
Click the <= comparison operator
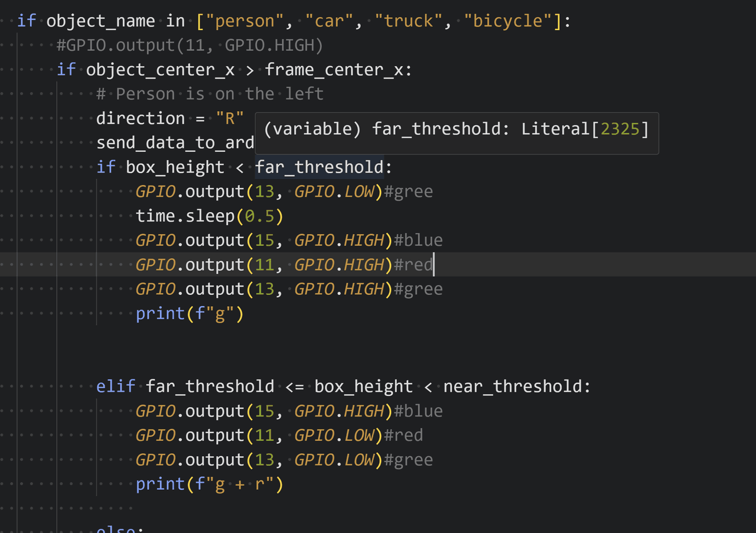[x=294, y=386]
